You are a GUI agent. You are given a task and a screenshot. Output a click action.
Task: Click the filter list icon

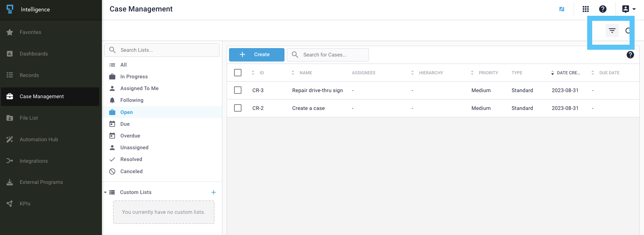tap(612, 31)
